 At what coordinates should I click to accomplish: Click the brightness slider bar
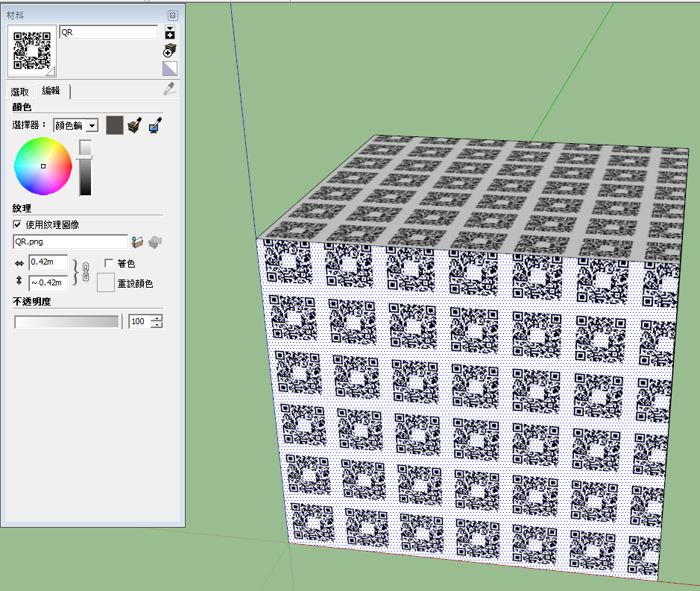(85, 168)
